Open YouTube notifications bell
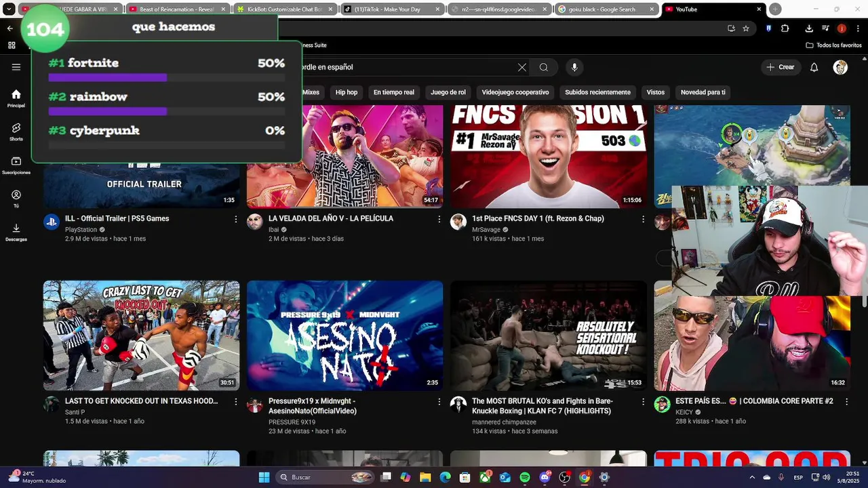 click(814, 67)
